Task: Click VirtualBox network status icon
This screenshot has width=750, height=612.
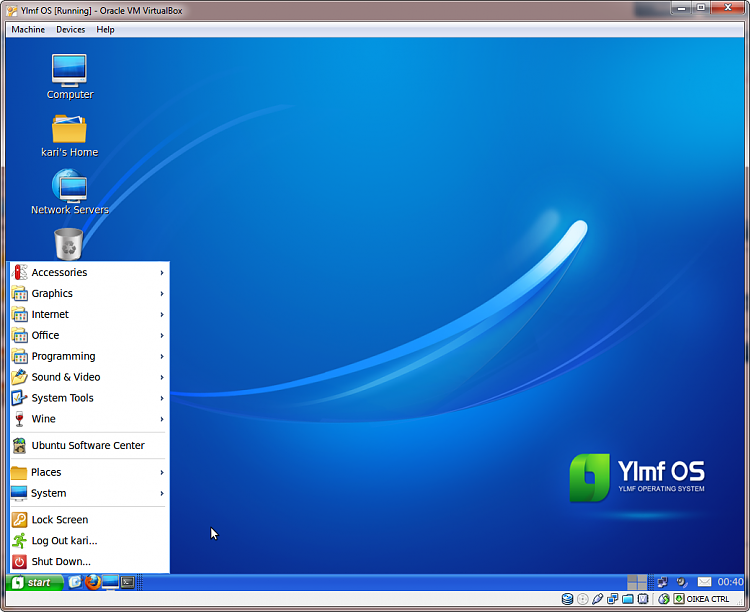Action: 613,599
